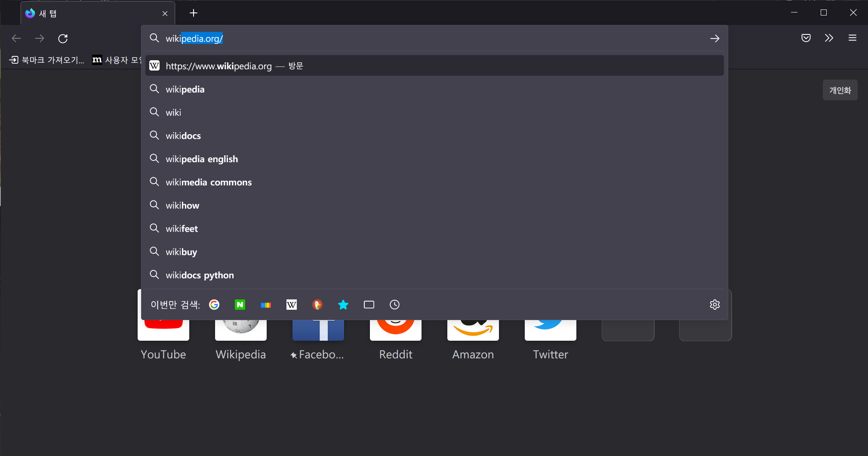Choose 'wikimedia commons' suggestion
Screen dimensions: 868x456
434,182
